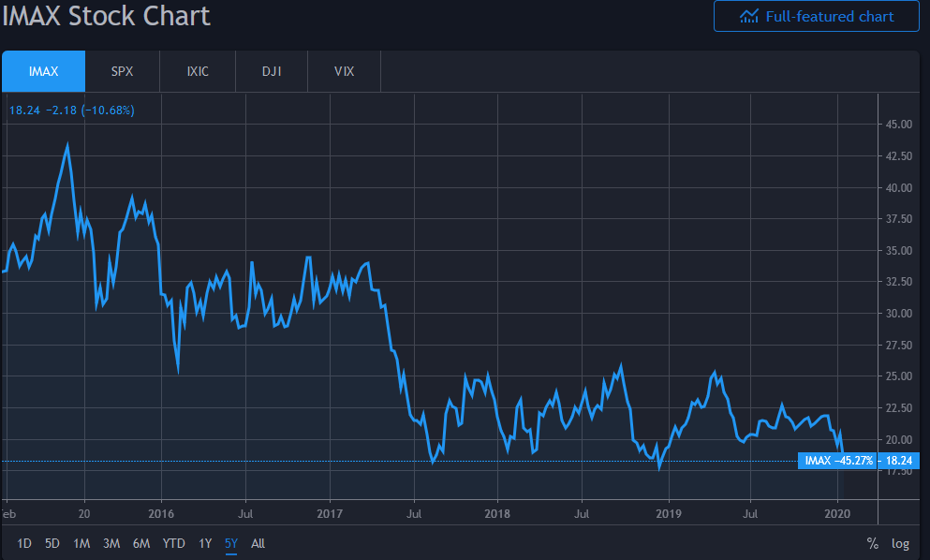The image size is (930, 560).
Task: Show All available price history
Action: (258, 543)
